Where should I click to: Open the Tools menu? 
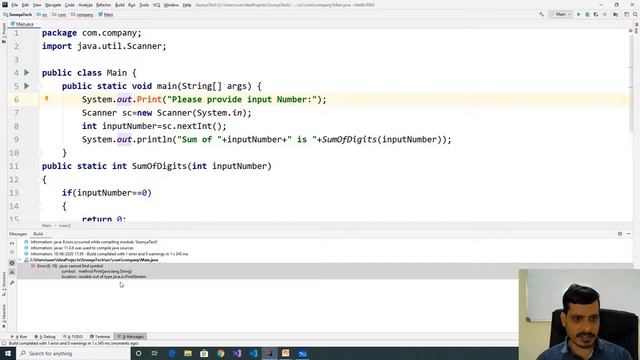coord(144,5)
